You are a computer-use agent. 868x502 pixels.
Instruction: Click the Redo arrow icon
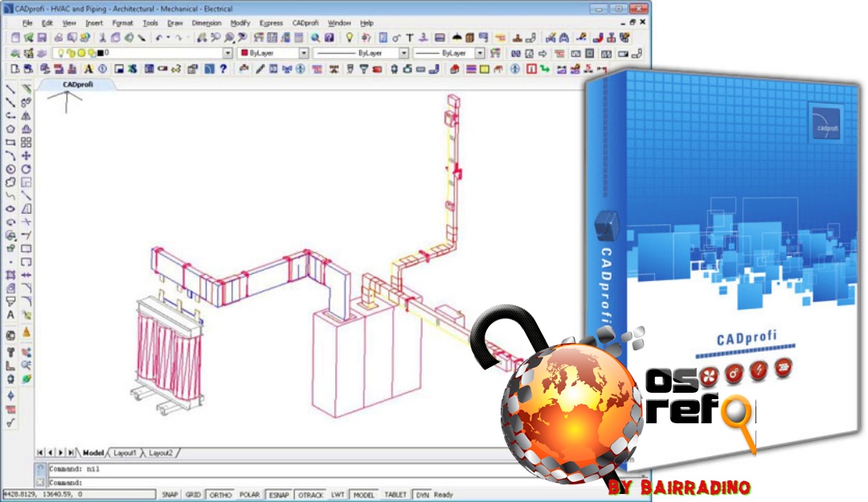(x=178, y=38)
